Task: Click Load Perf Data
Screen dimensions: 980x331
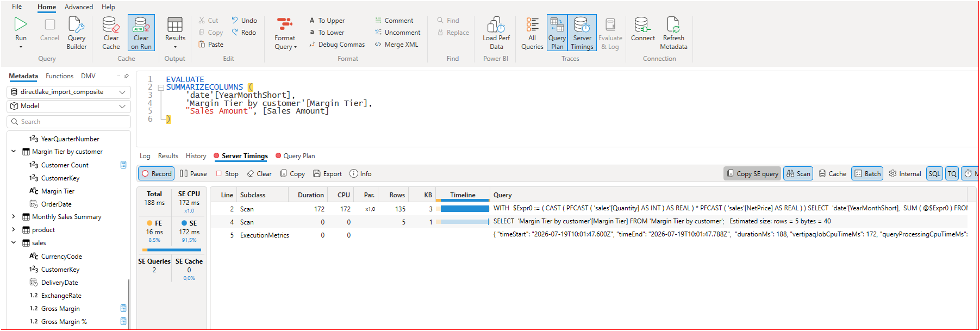Action: pos(496,33)
